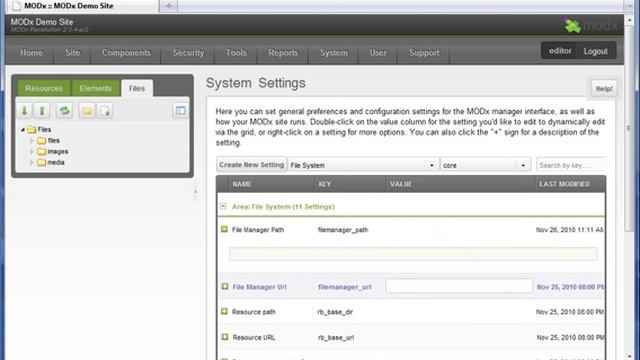Refresh the file tree
Viewport: 640px width, 360px height.
pos(64,111)
